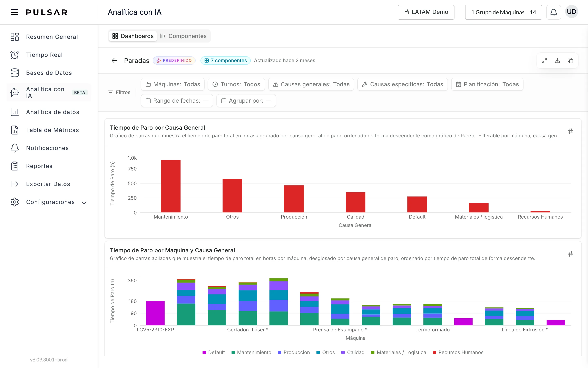Click the 7 componentes badge

pyautogui.click(x=225, y=60)
